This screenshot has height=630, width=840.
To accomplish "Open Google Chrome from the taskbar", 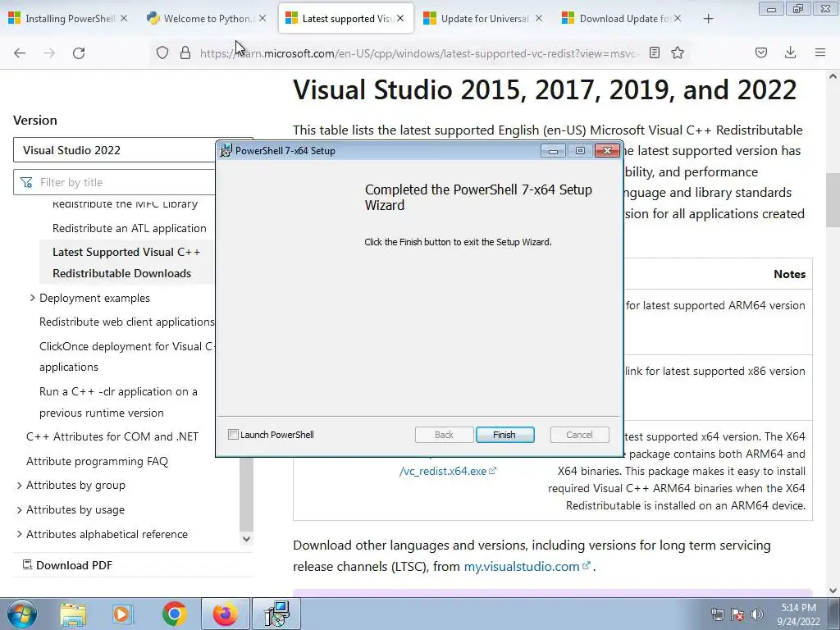I will click(174, 614).
